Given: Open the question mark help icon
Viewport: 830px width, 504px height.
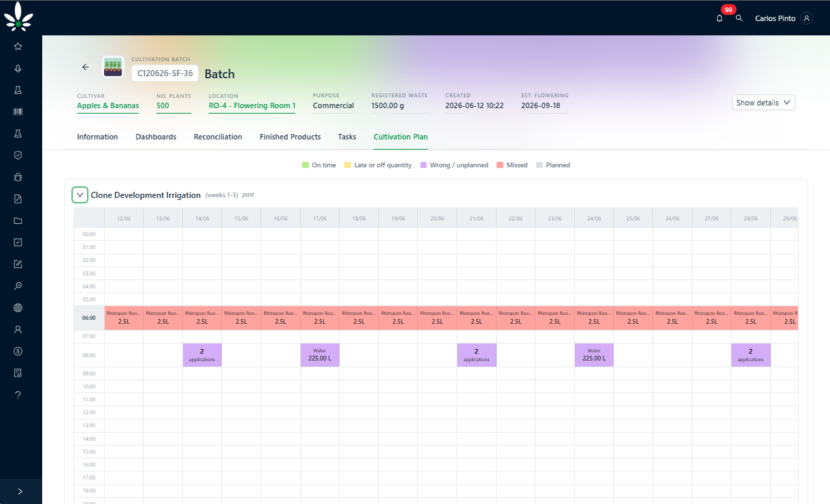Looking at the screenshot, I should (18, 394).
